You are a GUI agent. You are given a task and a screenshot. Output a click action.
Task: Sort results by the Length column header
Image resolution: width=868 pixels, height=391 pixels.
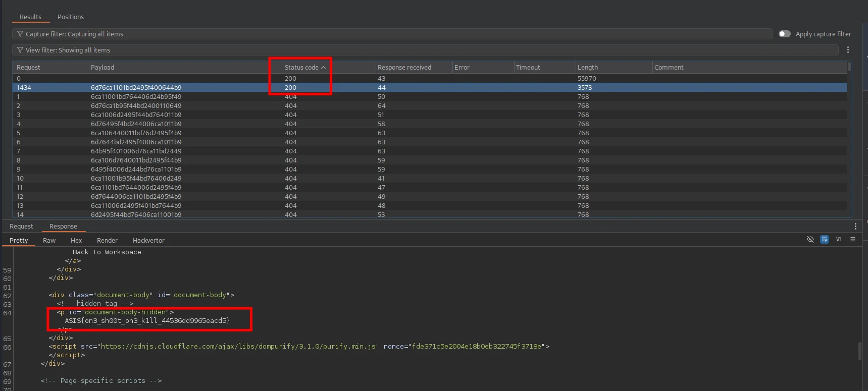pos(588,67)
